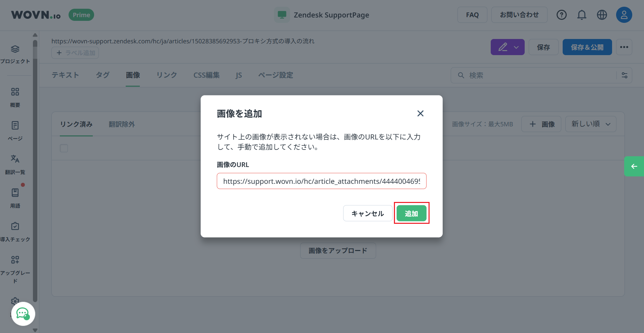Click the sidebar scroll-up arrow
Screen dimensions: 644x333
(x=35, y=35)
